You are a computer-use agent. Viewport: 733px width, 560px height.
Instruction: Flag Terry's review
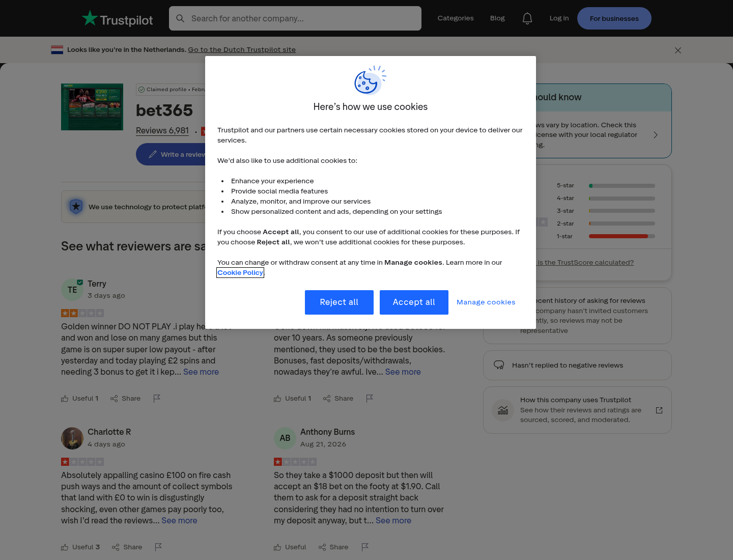coord(157,398)
